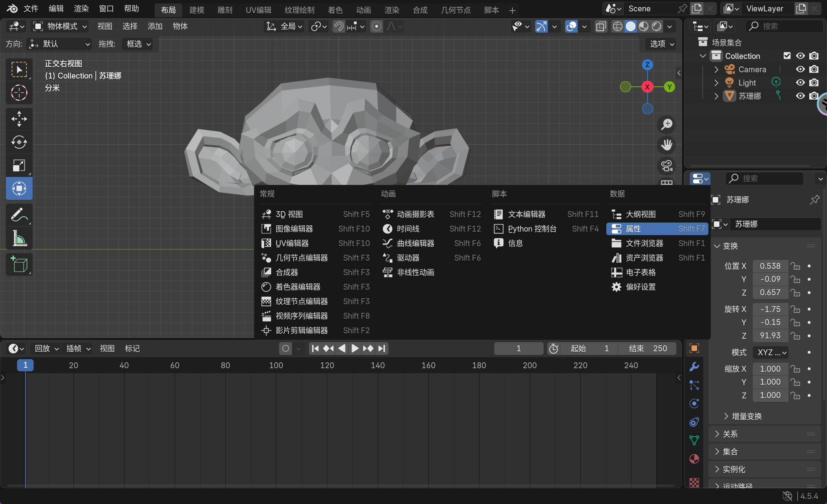Switch to the 雕刻 workspace tab

(x=225, y=10)
